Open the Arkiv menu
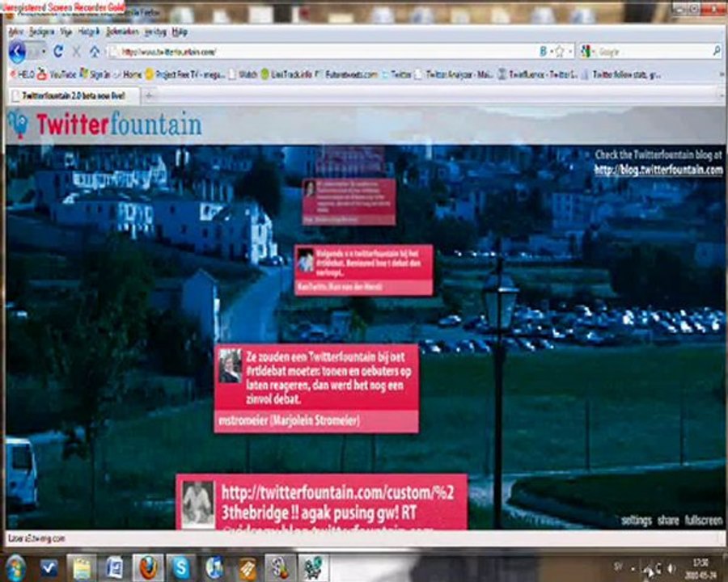Image resolution: width=728 pixels, height=582 pixels. coord(15,32)
